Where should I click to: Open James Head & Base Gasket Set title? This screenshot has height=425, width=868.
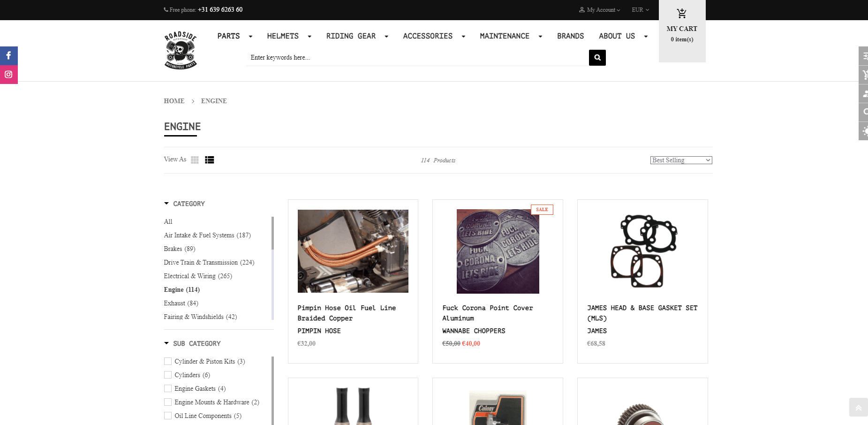tap(642, 313)
